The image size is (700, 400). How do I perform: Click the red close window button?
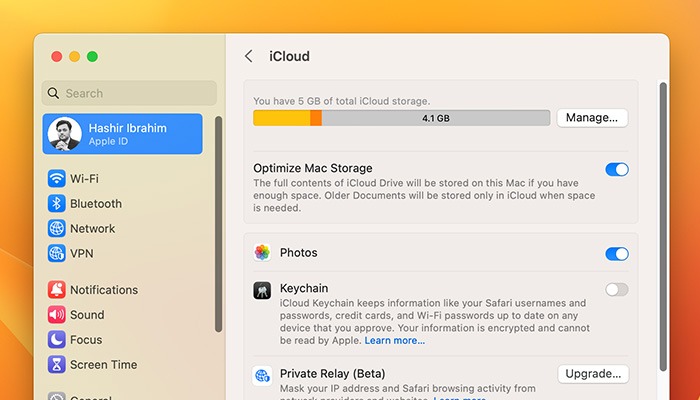(57, 57)
